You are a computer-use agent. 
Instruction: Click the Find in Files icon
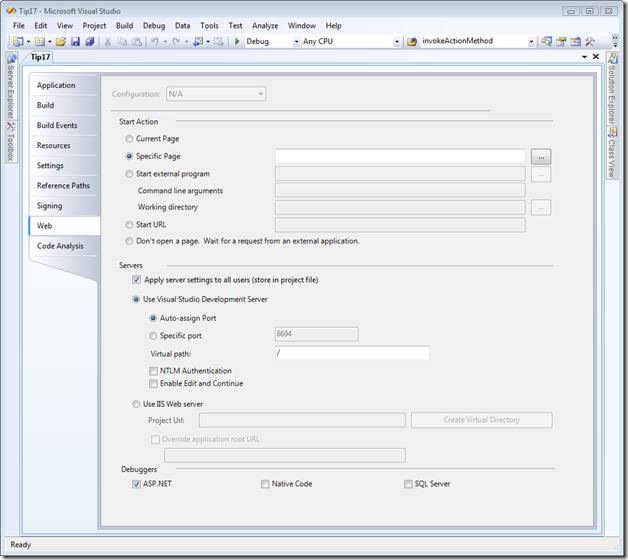pos(412,41)
